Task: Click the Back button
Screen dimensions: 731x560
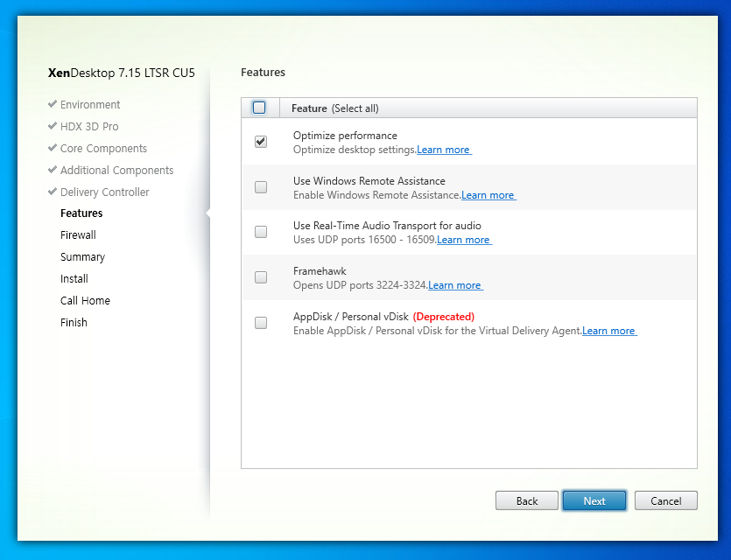Action: point(527,500)
